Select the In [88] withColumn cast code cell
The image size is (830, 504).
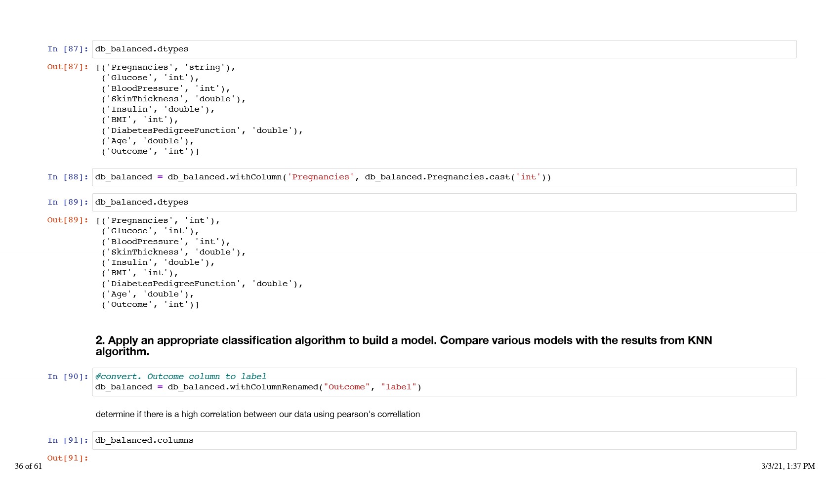[x=444, y=177]
